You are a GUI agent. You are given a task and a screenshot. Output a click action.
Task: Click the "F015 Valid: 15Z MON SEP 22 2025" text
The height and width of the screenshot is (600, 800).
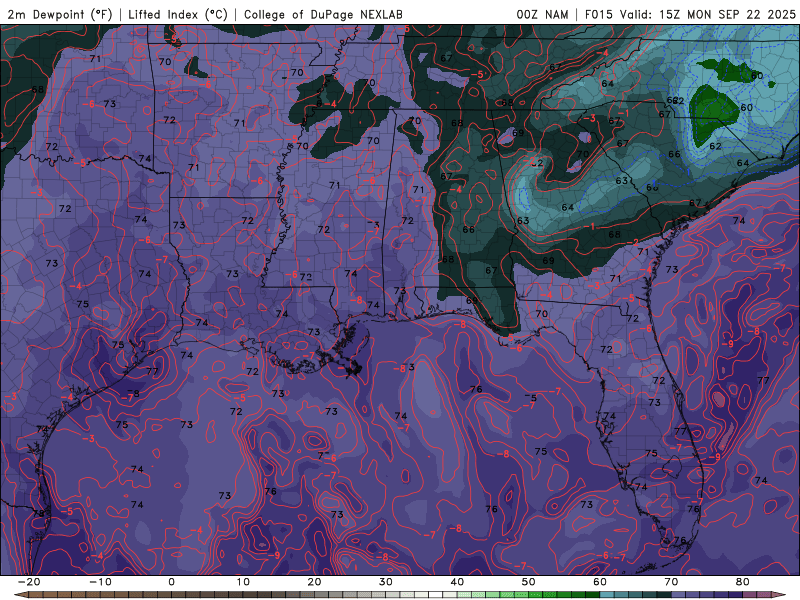point(690,14)
